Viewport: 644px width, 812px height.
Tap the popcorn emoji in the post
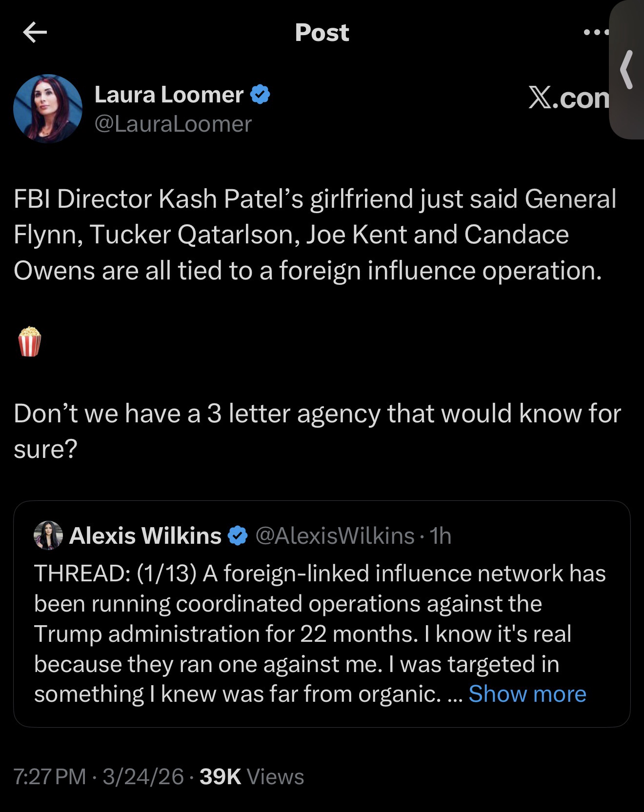point(29,341)
